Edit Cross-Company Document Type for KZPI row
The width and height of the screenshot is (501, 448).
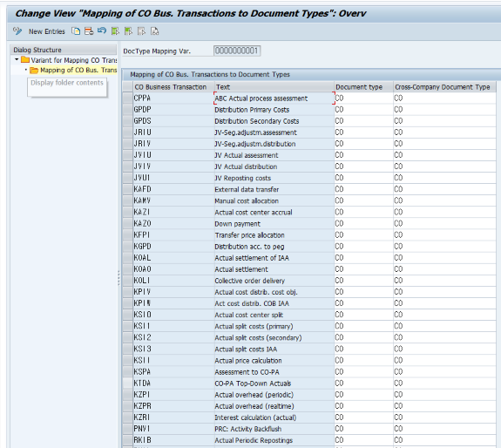pyautogui.click(x=444, y=395)
